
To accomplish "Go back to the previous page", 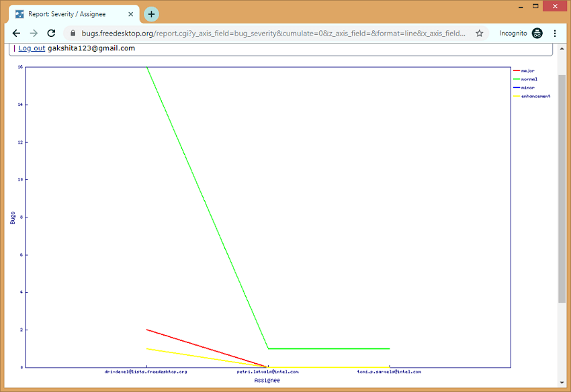I will point(16,33).
